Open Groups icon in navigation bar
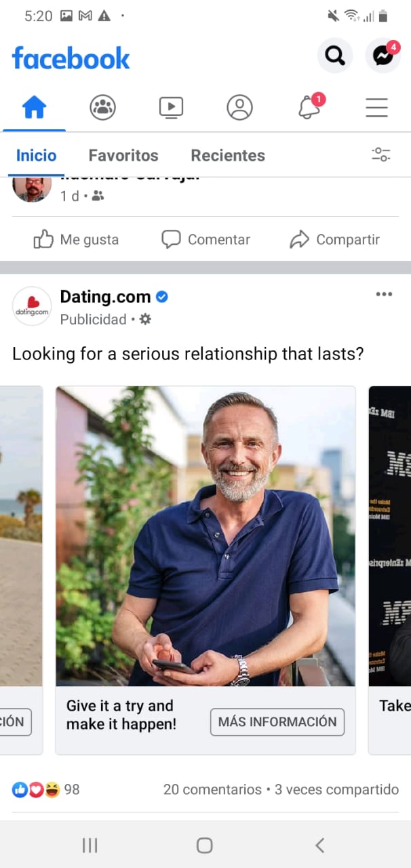Screen dimensions: 411x868 point(102,107)
